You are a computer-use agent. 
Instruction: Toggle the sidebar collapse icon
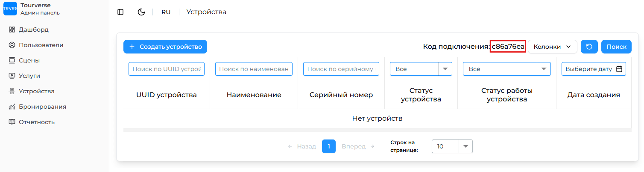pyautogui.click(x=120, y=12)
